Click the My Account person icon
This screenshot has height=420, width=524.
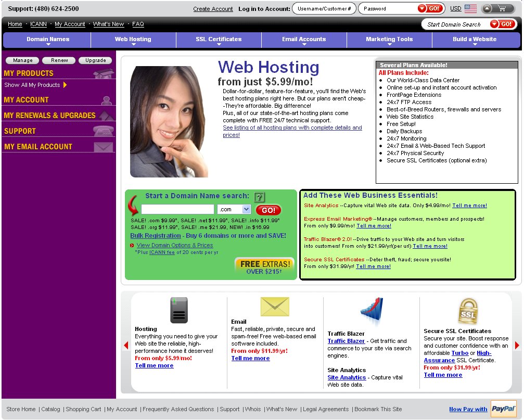pyautogui.click(x=107, y=100)
